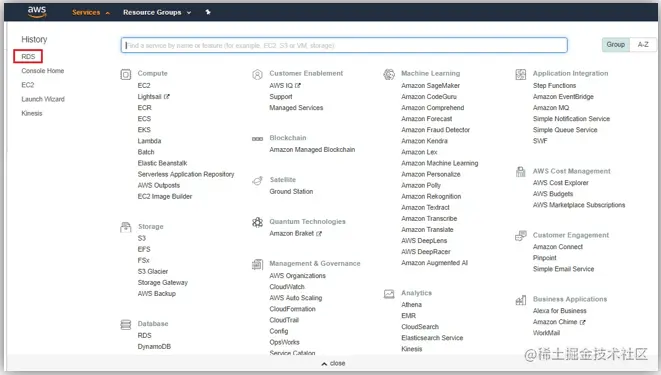The width and height of the screenshot is (661, 375).
Task: Click the service search field
Action: click(x=344, y=45)
